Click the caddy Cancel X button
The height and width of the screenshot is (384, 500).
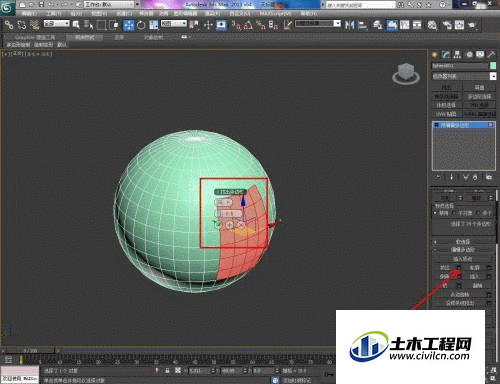pyautogui.click(x=241, y=225)
